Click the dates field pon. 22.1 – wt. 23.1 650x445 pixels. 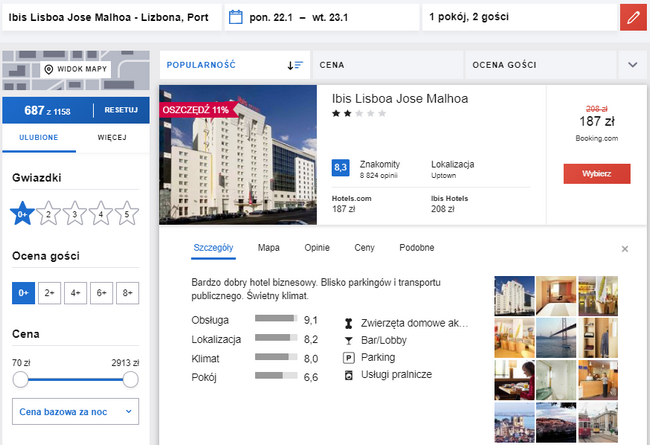pyautogui.click(x=322, y=17)
